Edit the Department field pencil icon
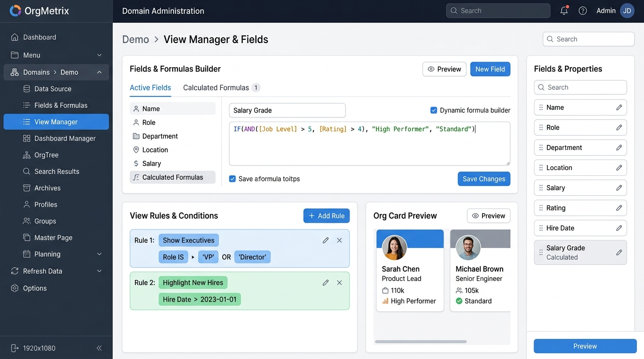Screen dimensions: 644x359 click(619, 148)
